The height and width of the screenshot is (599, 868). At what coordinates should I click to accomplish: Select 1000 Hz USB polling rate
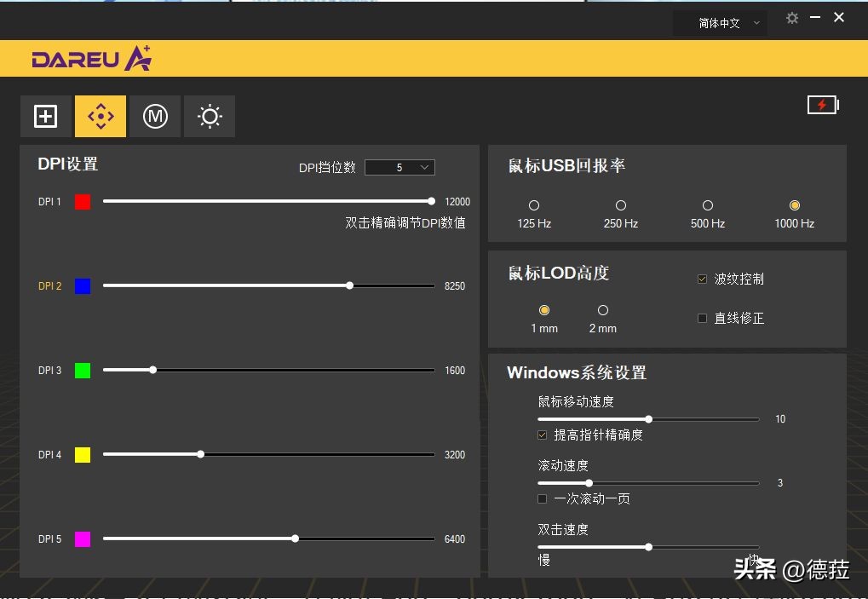(x=794, y=205)
